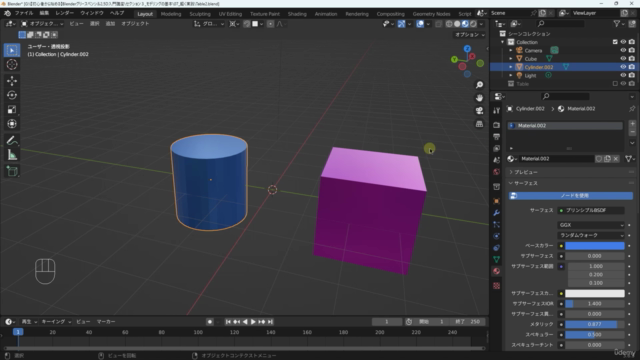The height and width of the screenshot is (360, 640).
Task: Open the Modifier wrench properties tab
Action: [x=496, y=213]
